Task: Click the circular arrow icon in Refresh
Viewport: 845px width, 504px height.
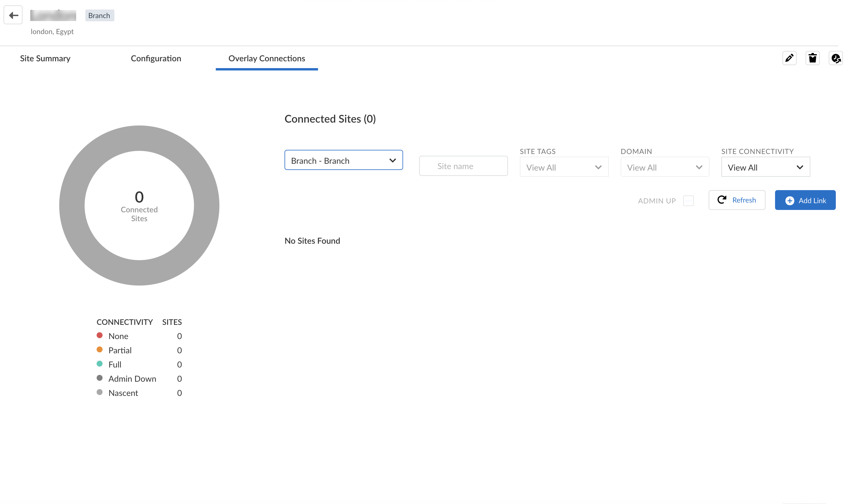Action: [x=722, y=200]
